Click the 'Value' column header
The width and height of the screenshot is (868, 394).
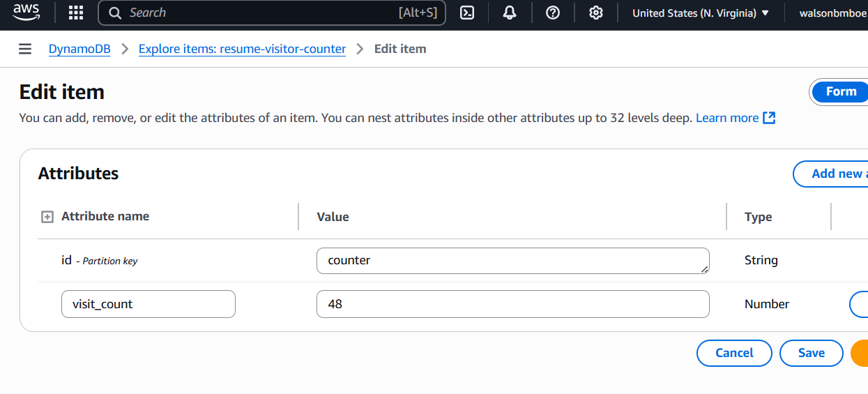[x=333, y=217]
